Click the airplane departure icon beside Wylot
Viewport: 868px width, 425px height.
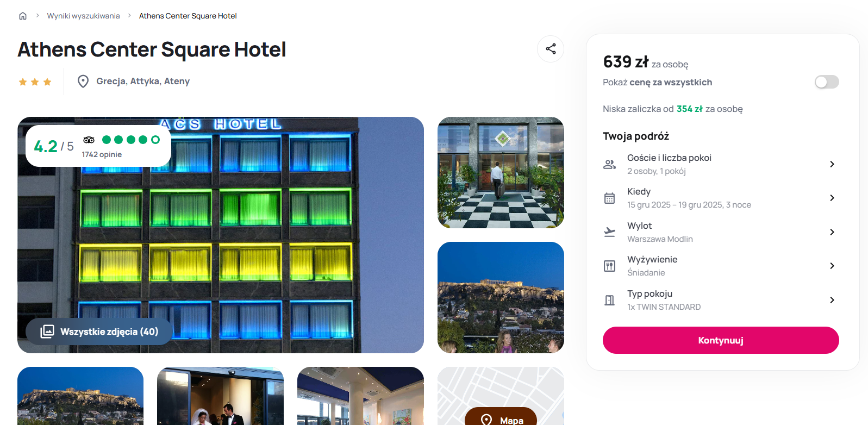[610, 232]
